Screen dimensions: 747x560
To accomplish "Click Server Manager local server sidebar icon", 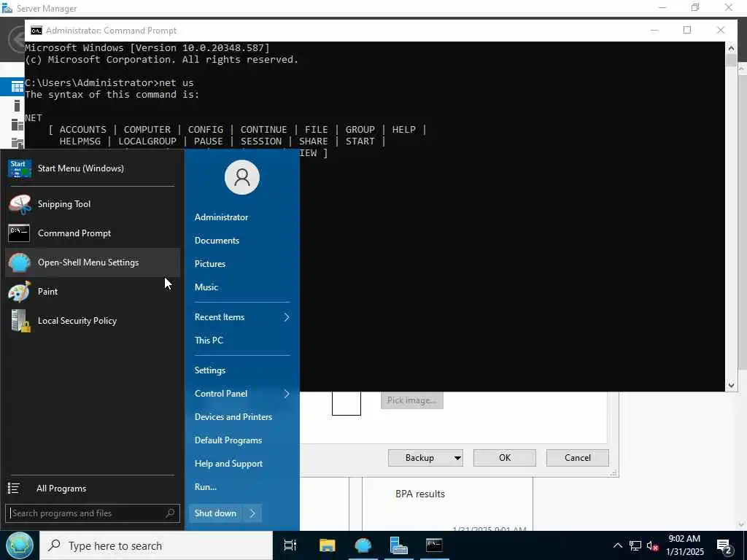I will coord(18,106).
